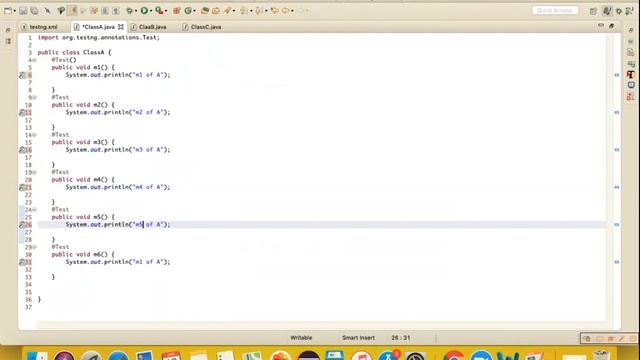
Task: Select the ClassA.java editor tab
Action: [98, 27]
